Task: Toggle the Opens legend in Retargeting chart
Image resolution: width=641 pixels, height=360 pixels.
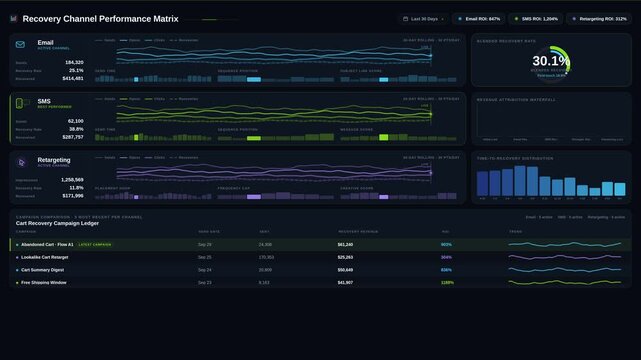Action: [130, 157]
